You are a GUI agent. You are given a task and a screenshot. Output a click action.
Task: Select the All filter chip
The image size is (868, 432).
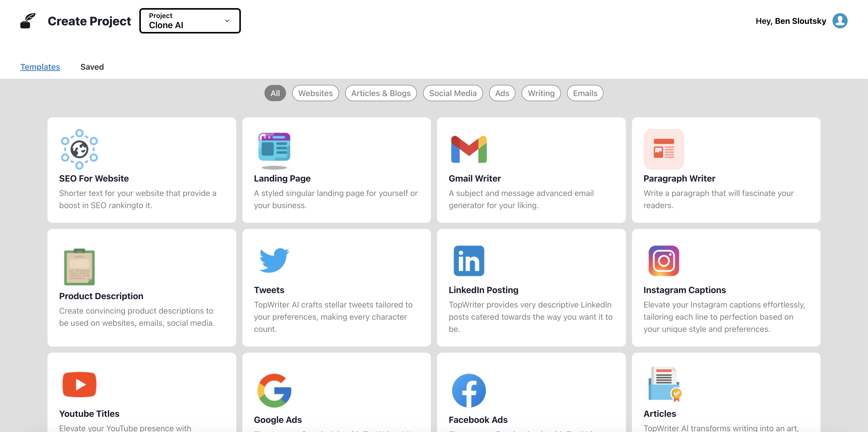pos(275,93)
